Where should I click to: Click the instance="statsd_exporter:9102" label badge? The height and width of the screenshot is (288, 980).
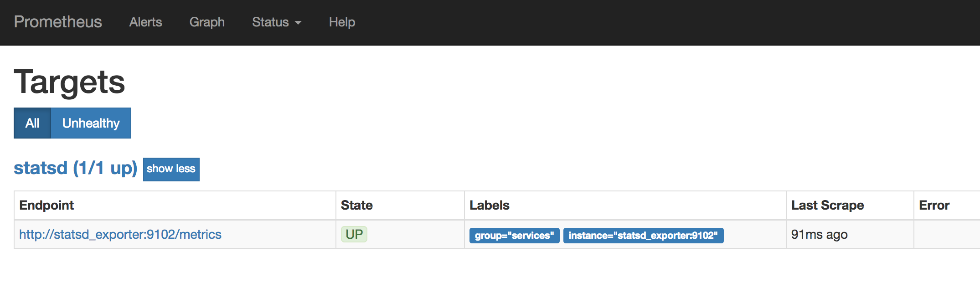[x=643, y=236]
